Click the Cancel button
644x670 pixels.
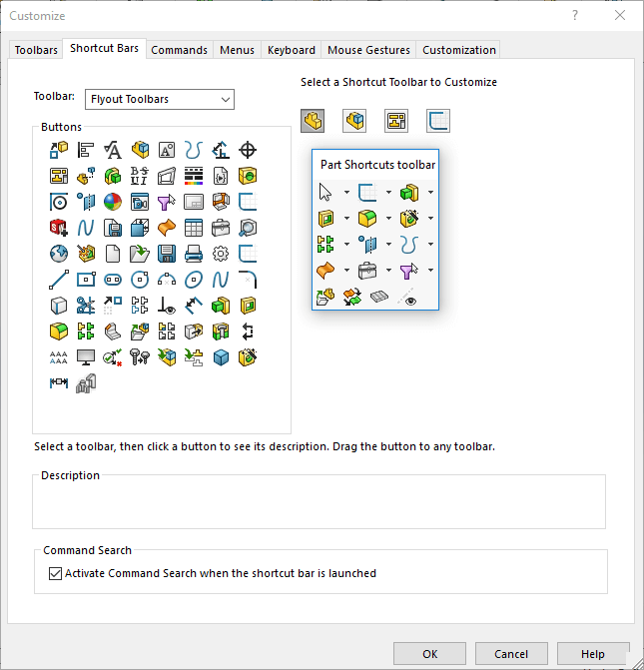pos(511,654)
